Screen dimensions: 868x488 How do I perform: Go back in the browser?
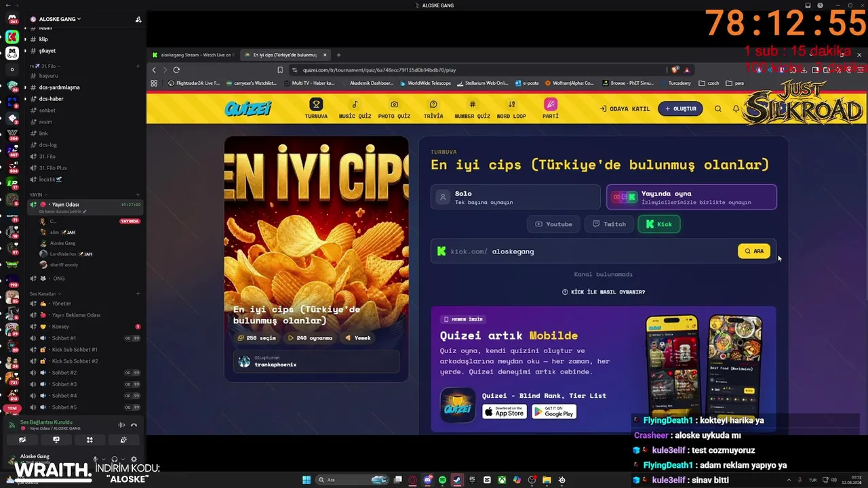(154, 70)
